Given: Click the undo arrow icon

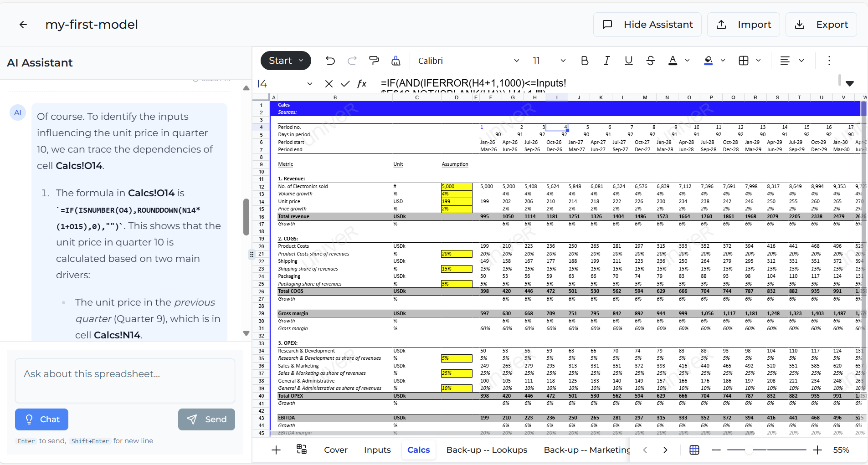Looking at the screenshot, I should [x=330, y=61].
